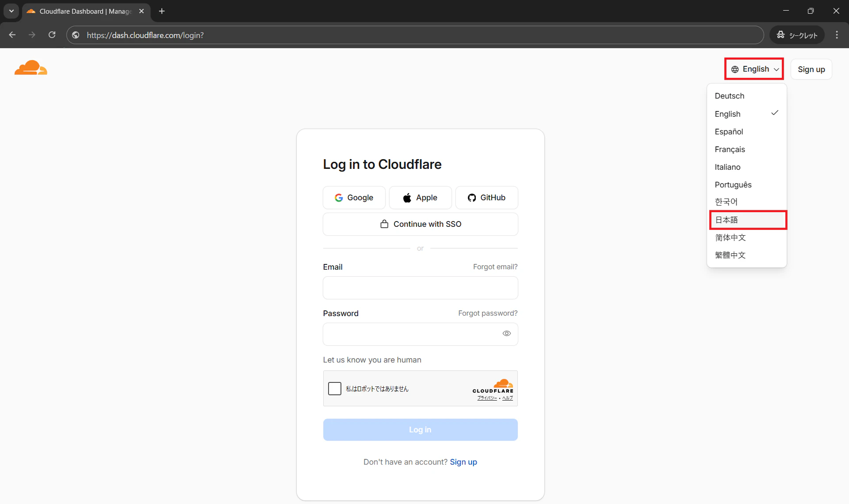
Task: Log in with Apple button
Action: tap(420, 198)
